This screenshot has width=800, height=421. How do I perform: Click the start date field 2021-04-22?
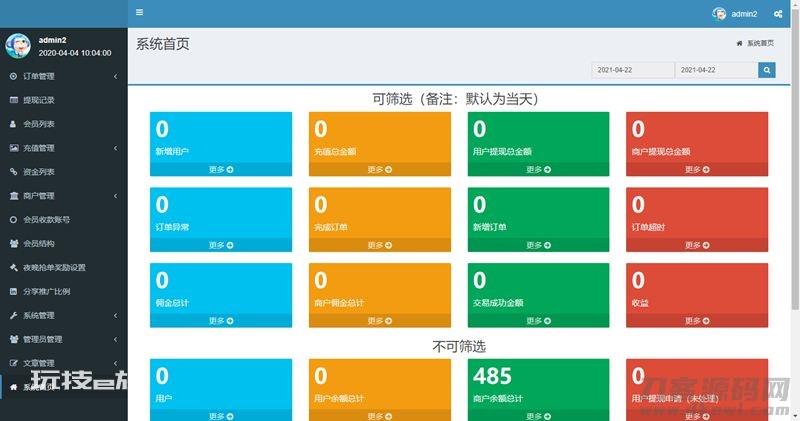(633, 70)
